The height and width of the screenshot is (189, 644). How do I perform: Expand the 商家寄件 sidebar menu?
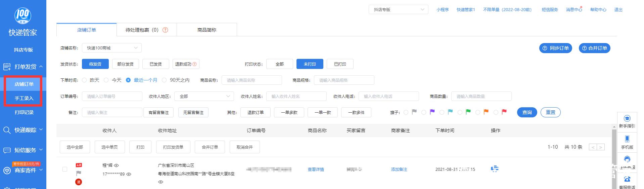pyautogui.click(x=41, y=170)
